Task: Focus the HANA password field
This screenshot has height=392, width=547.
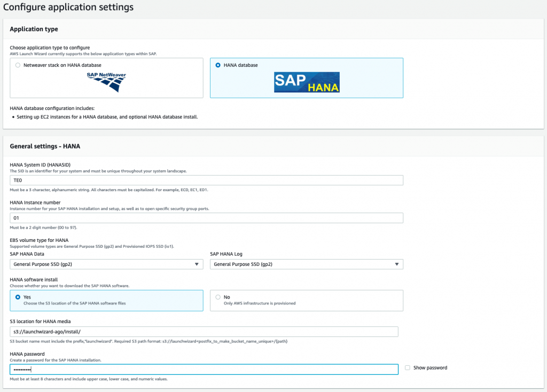Action: pos(204,370)
